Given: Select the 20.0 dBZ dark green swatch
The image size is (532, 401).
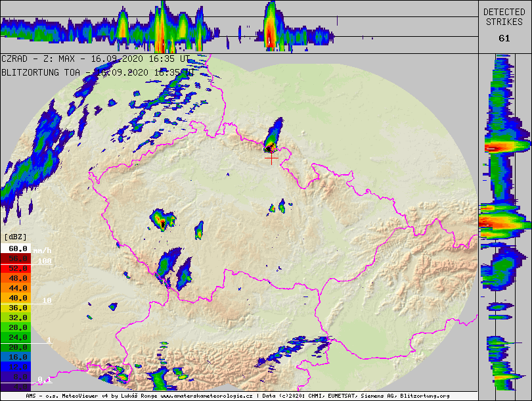Looking at the screenshot, I should coord(16,347).
